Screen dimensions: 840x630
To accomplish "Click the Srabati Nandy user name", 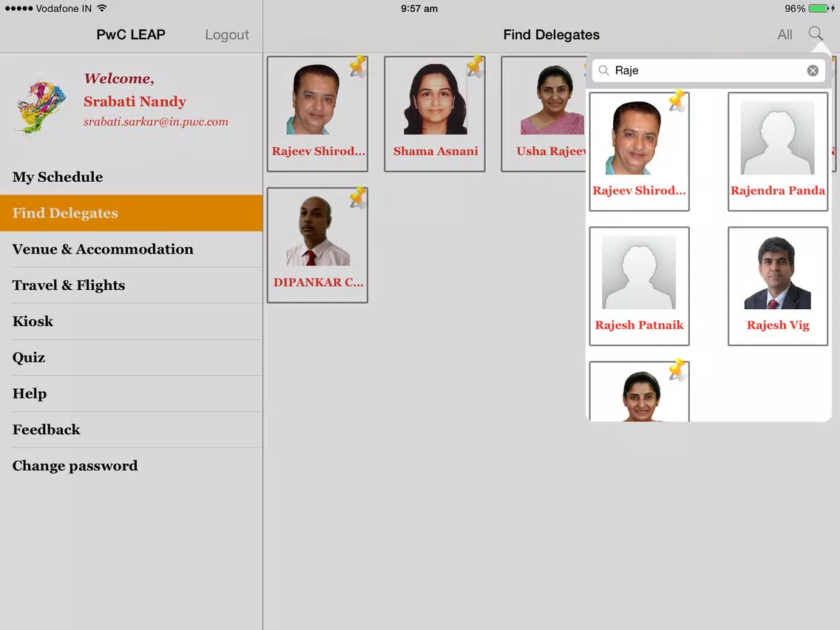I will (x=135, y=102).
